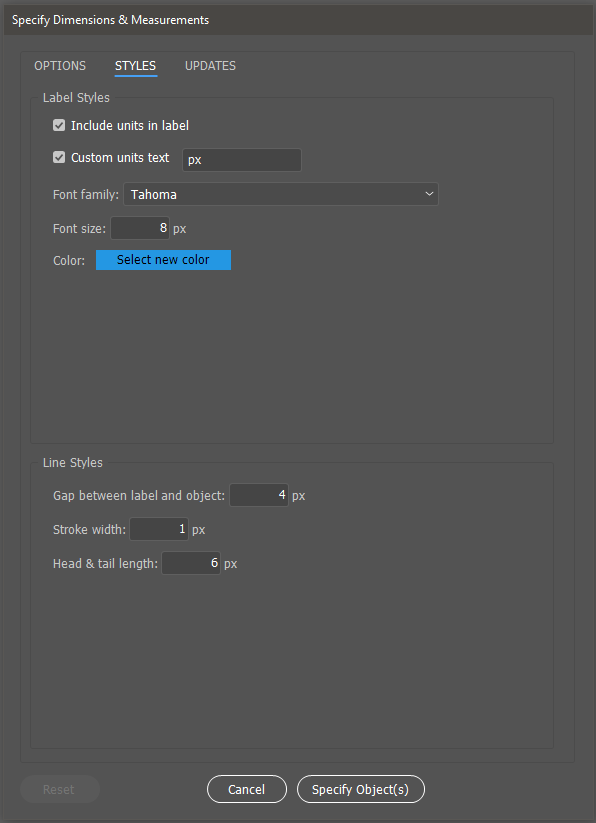The image size is (596, 823).
Task: Click the Label Styles section header
Action: [x=76, y=97]
